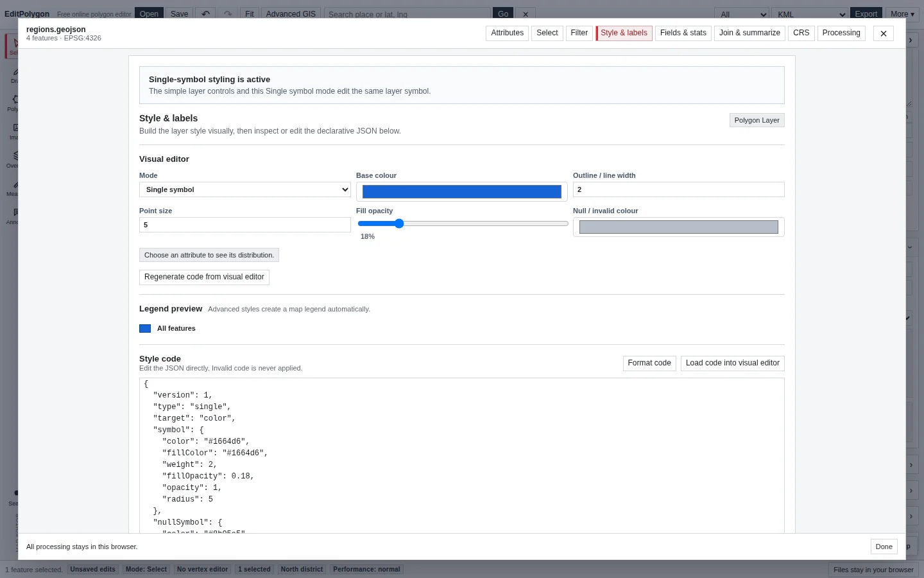
Task: Switch to the Attributes tab
Action: 508,33
